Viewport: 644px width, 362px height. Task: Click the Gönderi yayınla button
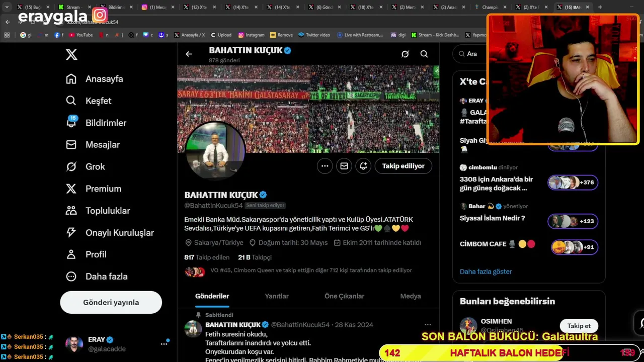point(111,302)
